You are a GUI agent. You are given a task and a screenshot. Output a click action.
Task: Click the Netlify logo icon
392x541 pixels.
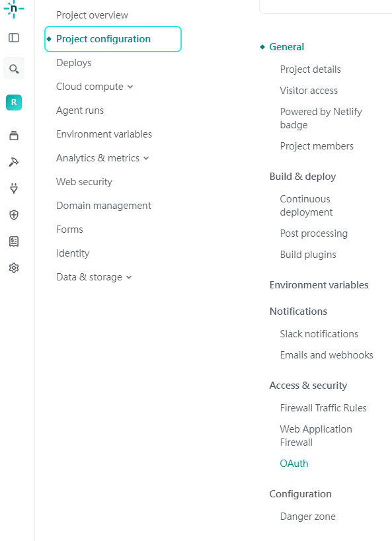(x=14, y=9)
